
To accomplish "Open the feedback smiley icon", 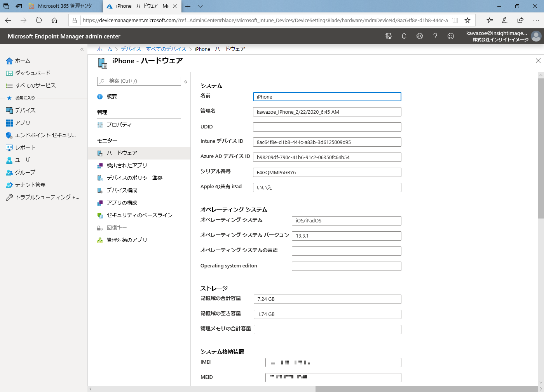I will tap(450, 36).
